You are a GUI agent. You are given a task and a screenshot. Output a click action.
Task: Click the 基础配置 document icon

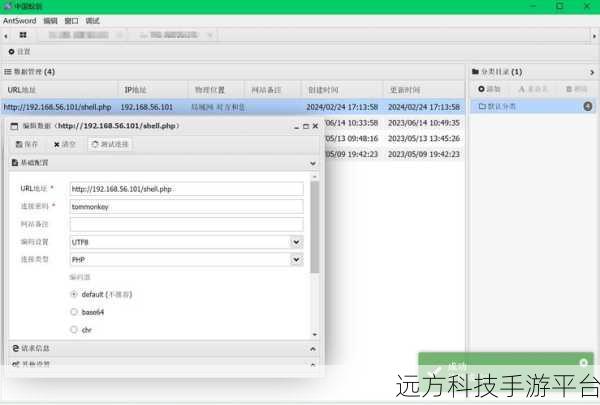tap(15, 163)
